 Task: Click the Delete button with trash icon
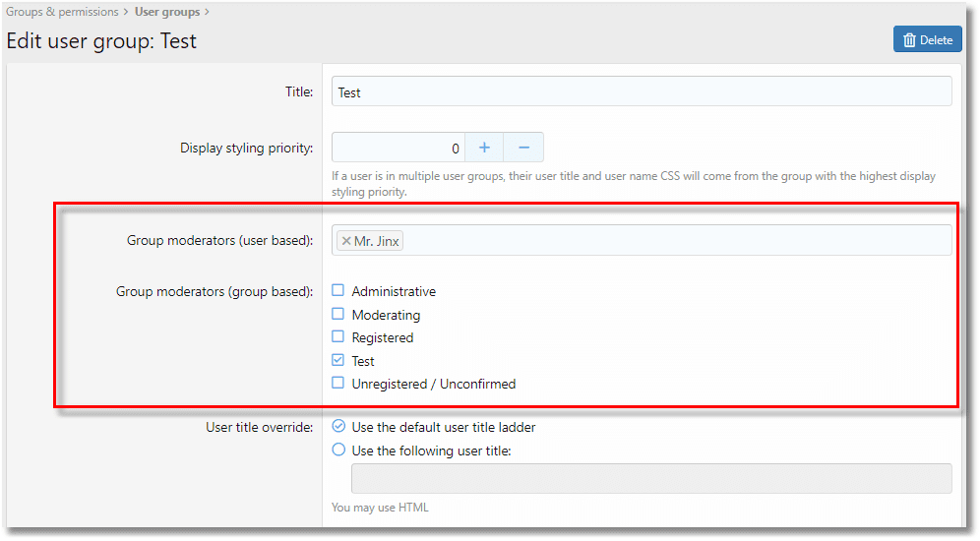[927, 39]
